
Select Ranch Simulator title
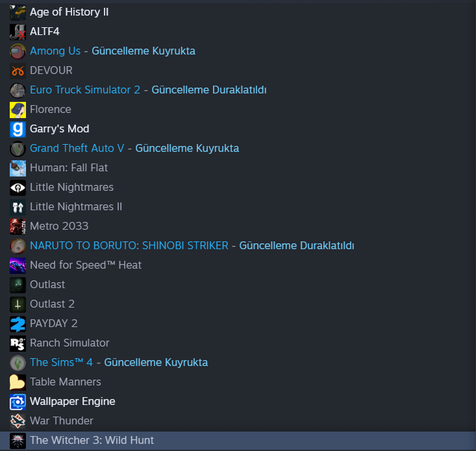pyautogui.click(x=69, y=343)
